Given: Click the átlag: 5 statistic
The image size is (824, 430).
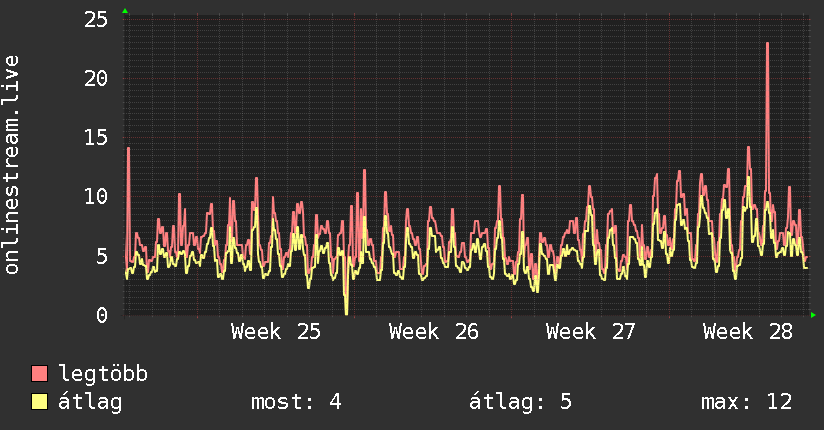Looking at the screenshot, I should pyautogui.click(x=520, y=402).
